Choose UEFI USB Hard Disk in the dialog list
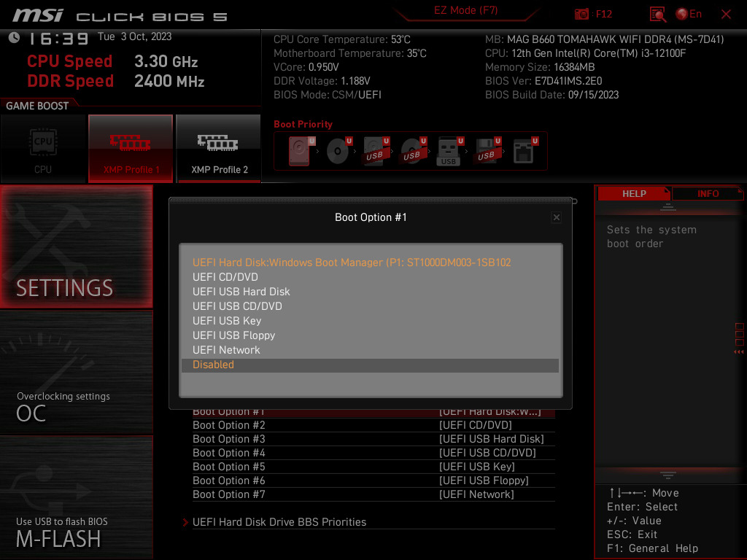Image resolution: width=747 pixels, height=560 pixels. [370, 292]
